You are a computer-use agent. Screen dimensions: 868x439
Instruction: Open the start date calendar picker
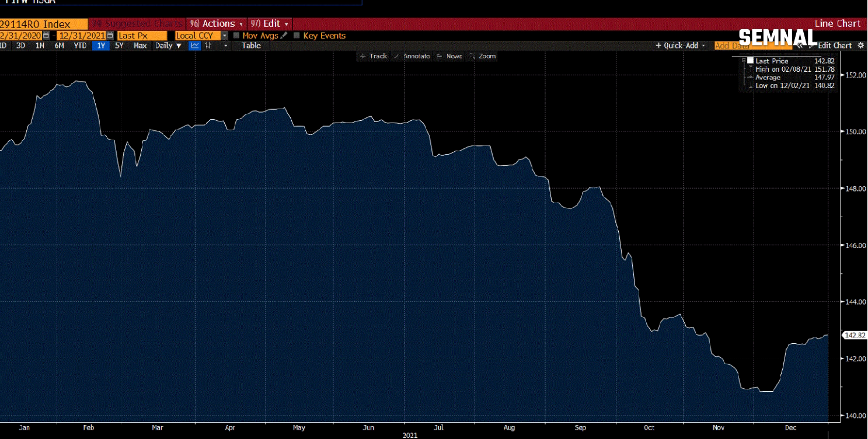(x=46, y=36)
